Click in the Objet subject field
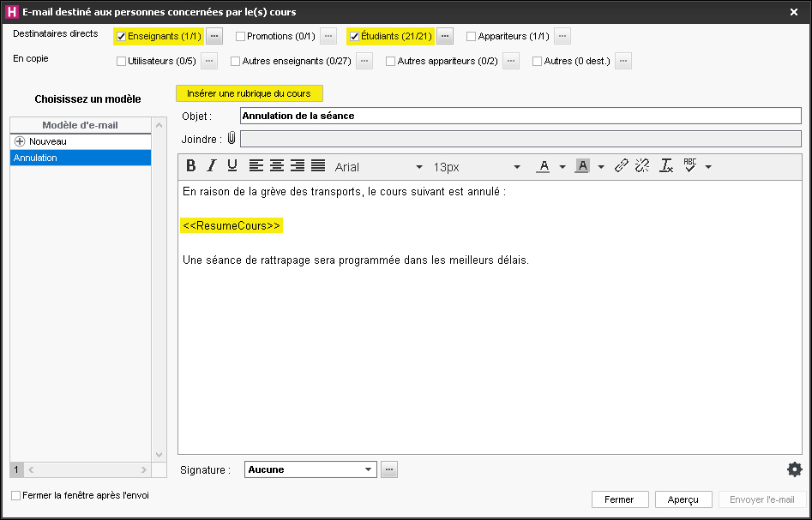The height and width of the screenshot is (520, 812). point(521,116)
